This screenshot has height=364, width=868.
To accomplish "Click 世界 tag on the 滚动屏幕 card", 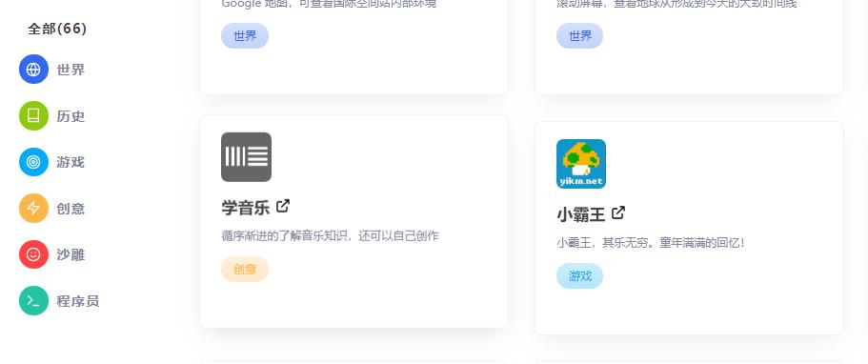I will pyautogui.click(x=579, y=36).
